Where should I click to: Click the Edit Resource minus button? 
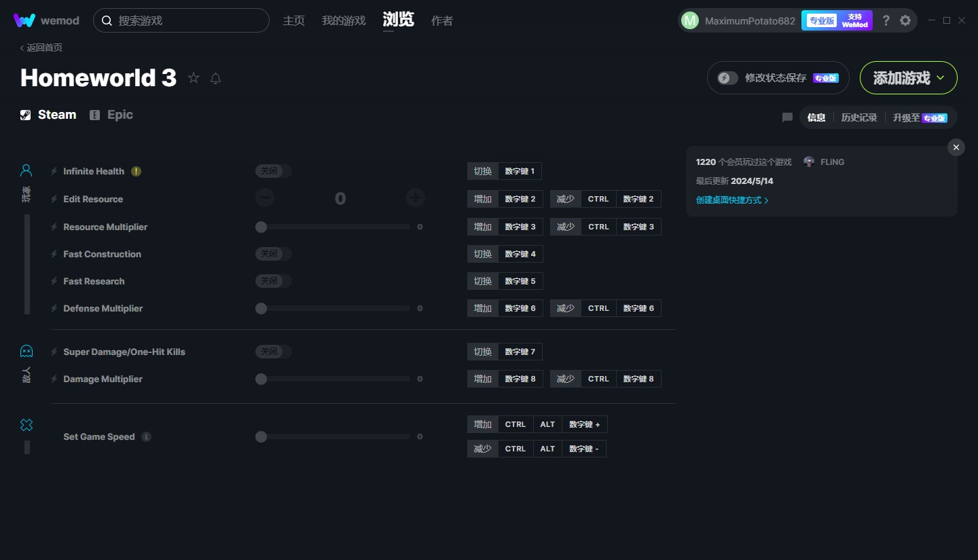pos(265,198)
